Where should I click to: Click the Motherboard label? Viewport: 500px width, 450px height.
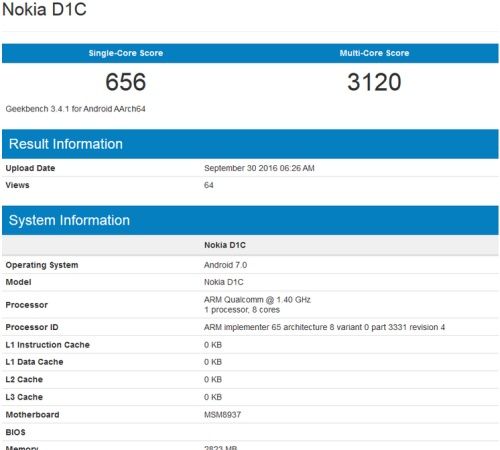click(32, 415)
